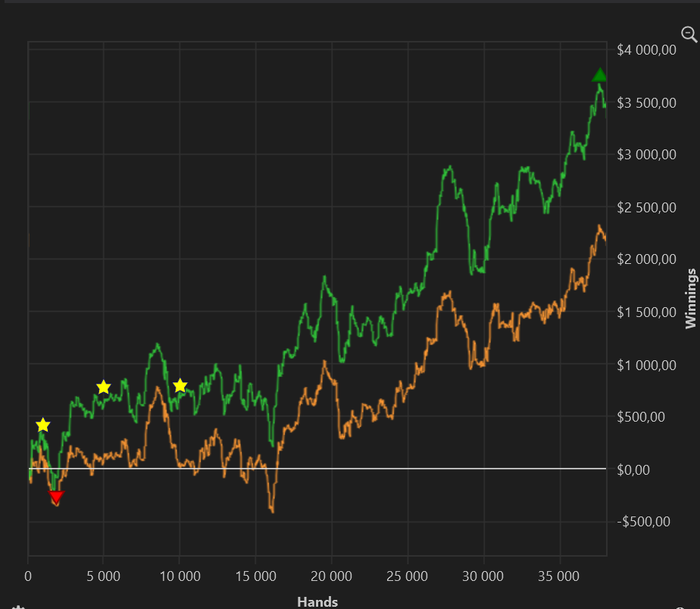Click the yellow star near 10 000 hands
This screenshot has height=609, width=700.
(x=179, y=385)
